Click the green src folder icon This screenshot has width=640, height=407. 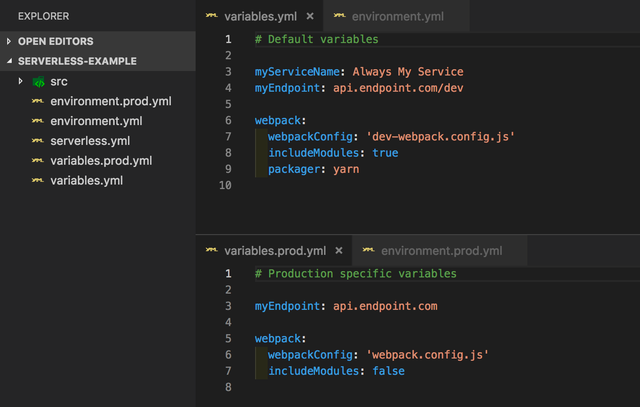(38, 82)
